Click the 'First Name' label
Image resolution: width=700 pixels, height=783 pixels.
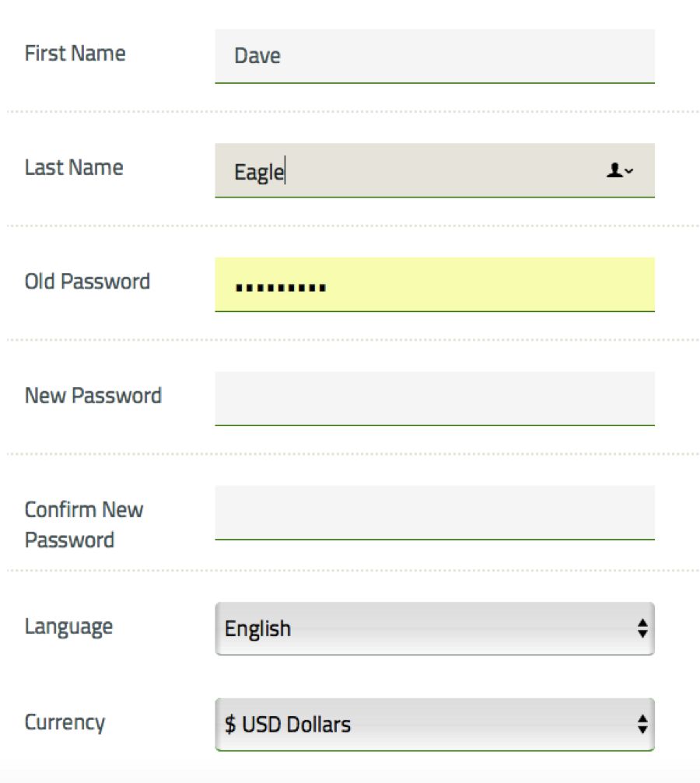75,54
